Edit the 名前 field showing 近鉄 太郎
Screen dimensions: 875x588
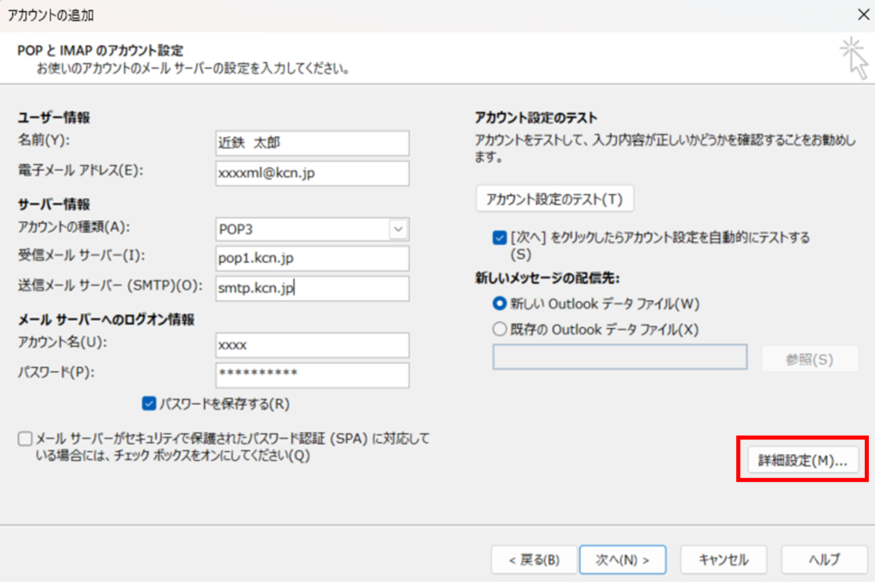[x=312, y=143]
